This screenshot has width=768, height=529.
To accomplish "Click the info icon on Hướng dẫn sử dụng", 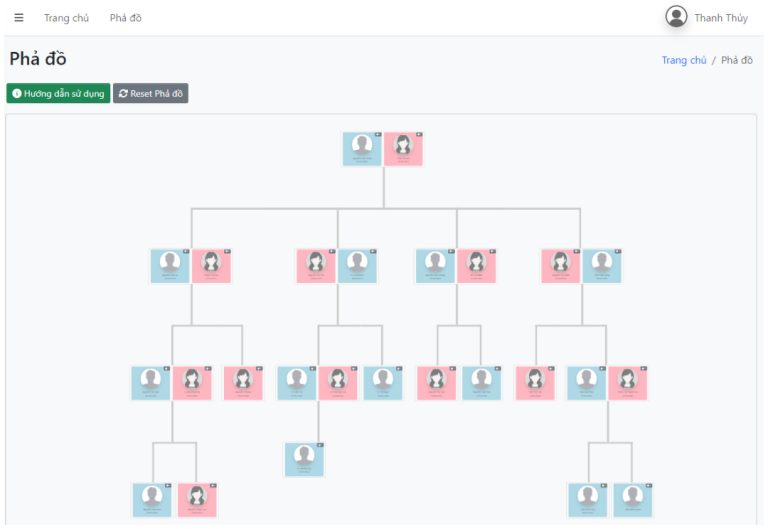I will (17, 93).
